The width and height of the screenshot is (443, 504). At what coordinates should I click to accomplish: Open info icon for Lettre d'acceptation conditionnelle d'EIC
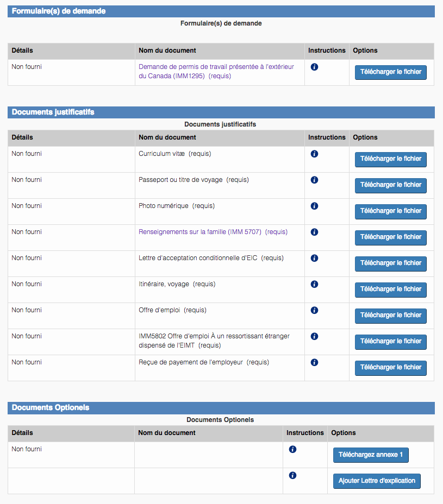coord(314,259)
